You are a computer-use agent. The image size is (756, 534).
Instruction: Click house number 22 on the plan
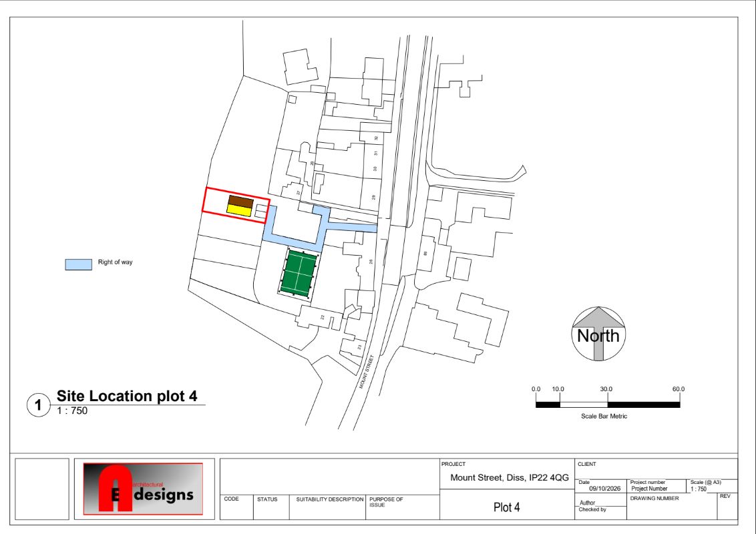pyautogui.click(x=323, y=317)
